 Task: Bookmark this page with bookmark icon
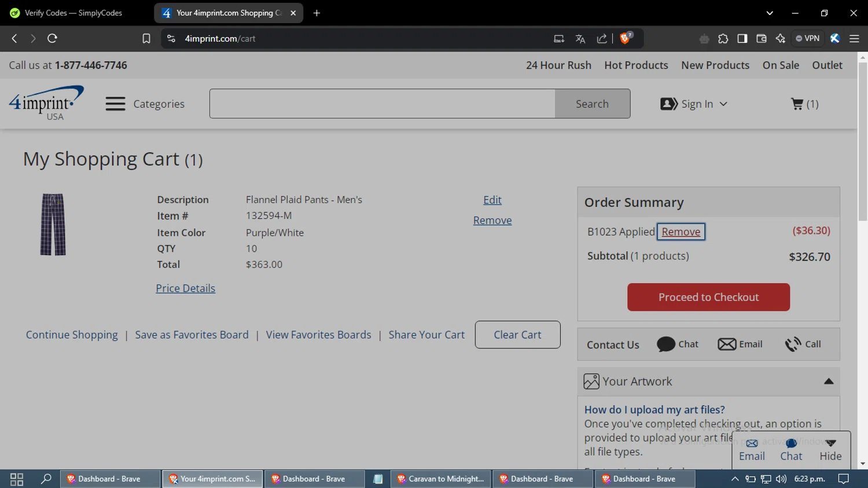146,38
